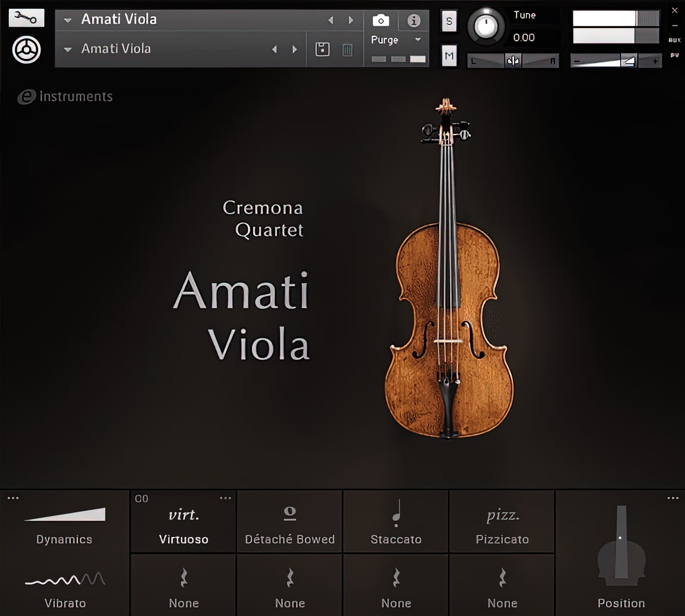Open Position panel options dots

(672, 498)
